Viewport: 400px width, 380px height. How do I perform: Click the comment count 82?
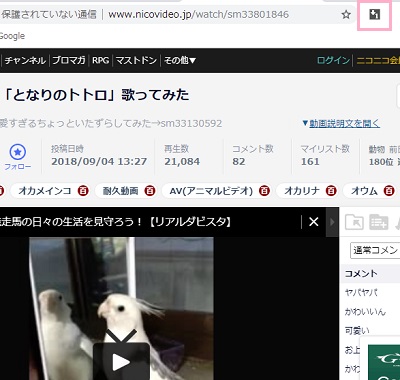[x=239, y=162]
